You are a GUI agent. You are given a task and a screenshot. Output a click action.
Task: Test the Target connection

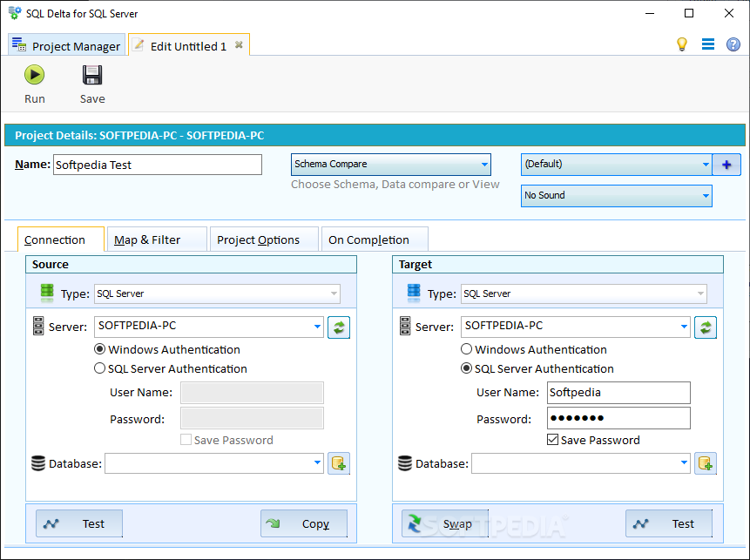(669, 523)
